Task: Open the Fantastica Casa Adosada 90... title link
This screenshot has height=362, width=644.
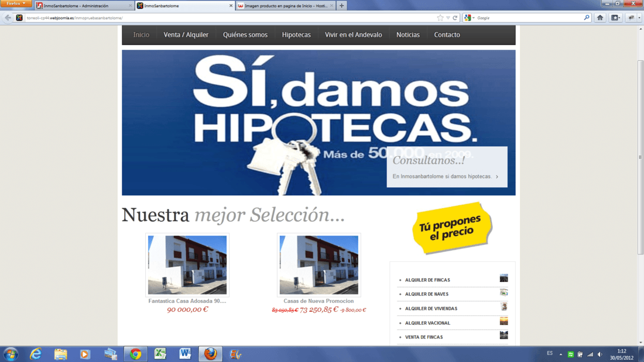Action: pos(187,301)
